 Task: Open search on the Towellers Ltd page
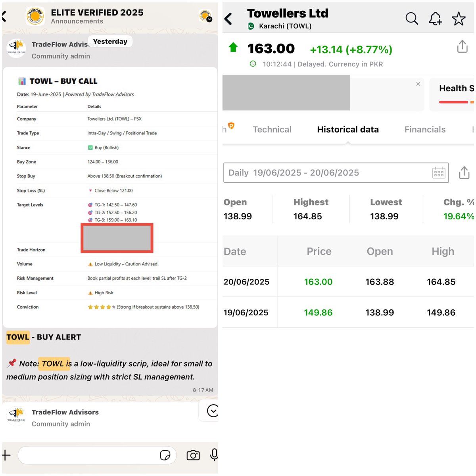point(412,18)
